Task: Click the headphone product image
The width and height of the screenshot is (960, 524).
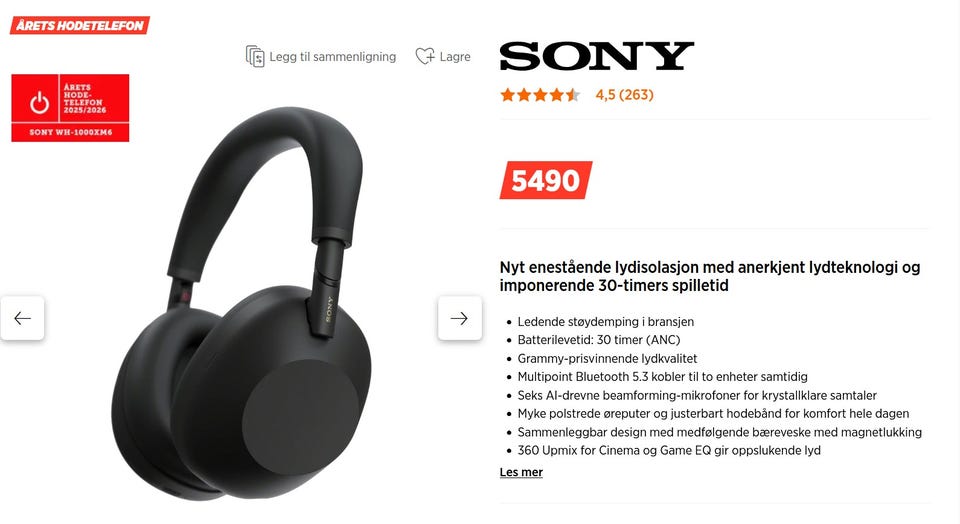Action: [242, 303]
